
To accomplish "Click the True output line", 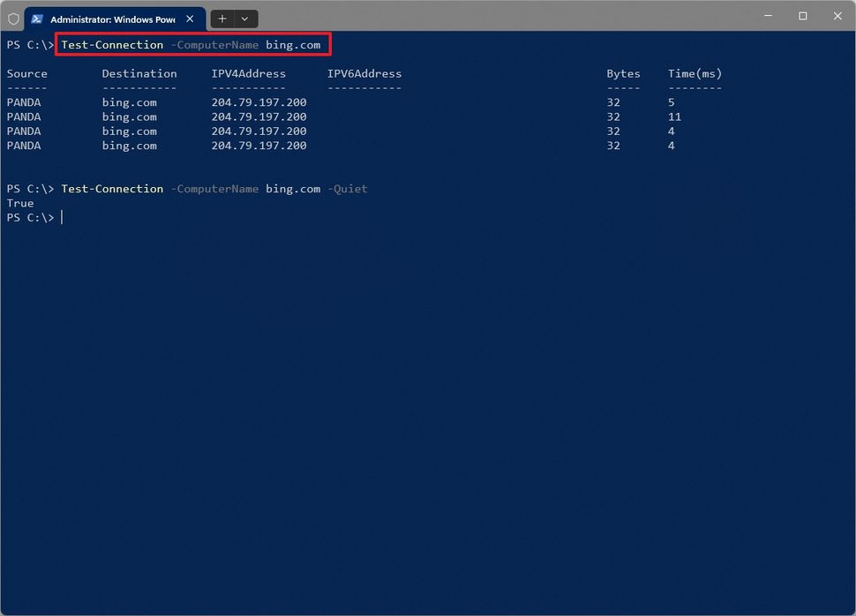I will [19, 203].
